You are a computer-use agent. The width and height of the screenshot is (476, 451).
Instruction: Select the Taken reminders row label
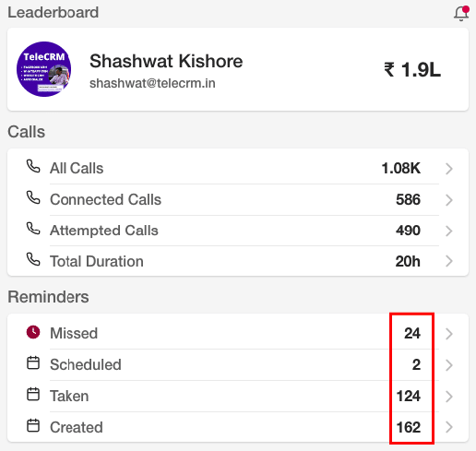[69, 396]
